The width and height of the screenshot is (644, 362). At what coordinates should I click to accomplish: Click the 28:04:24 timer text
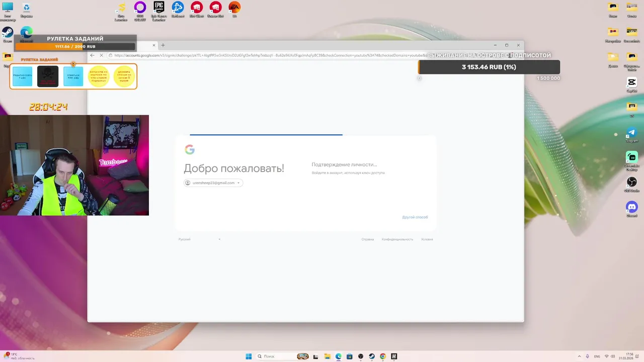(48, 107)
